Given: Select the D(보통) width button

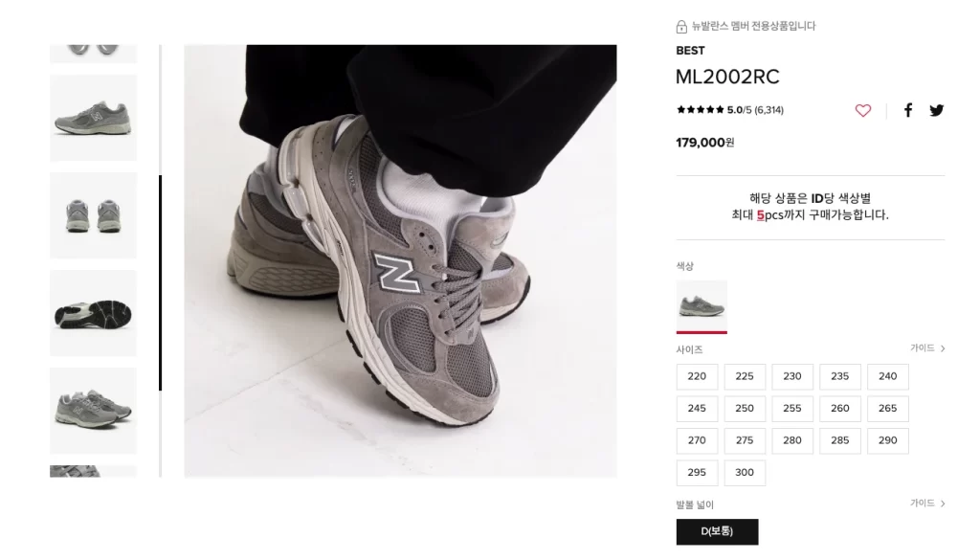Looking at the screenshot, I should (x=717, y=531).
